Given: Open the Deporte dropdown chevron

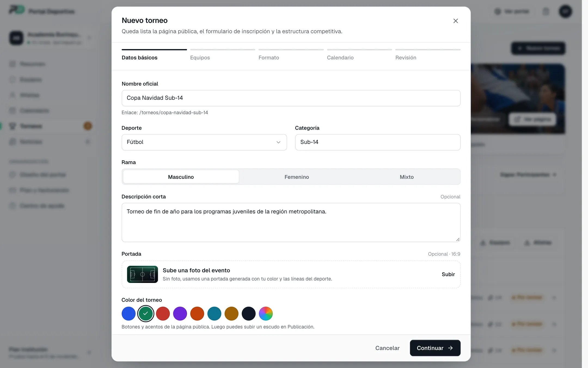Looking at the screenshot, I should pyautogui.click(x=278, y=142).
